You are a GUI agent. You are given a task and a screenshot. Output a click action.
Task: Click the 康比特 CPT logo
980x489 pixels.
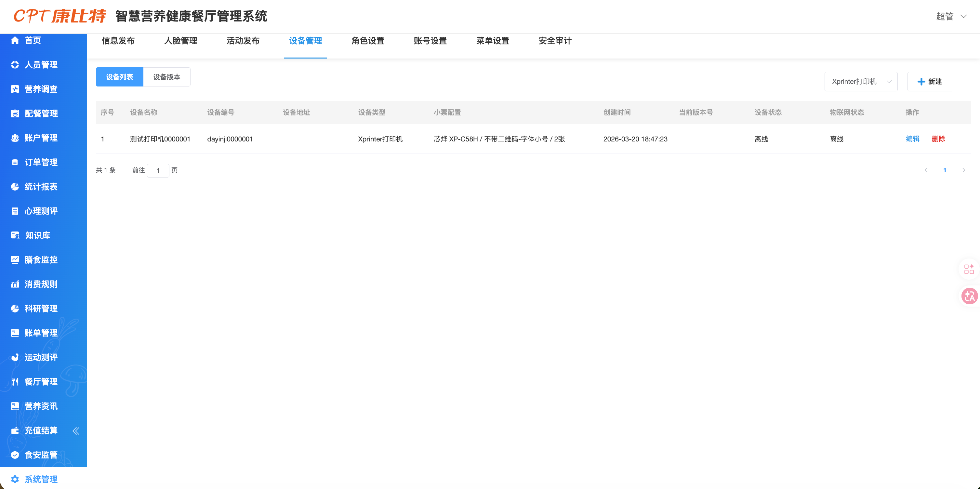[60, 16]
